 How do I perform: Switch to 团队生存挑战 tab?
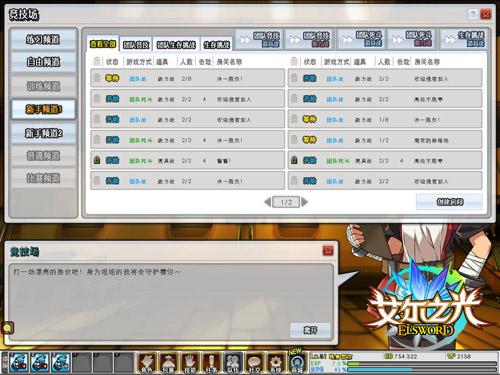click(176, 44)
